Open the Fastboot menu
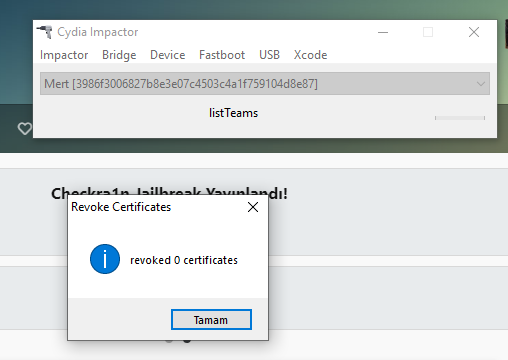 point(222,55)
